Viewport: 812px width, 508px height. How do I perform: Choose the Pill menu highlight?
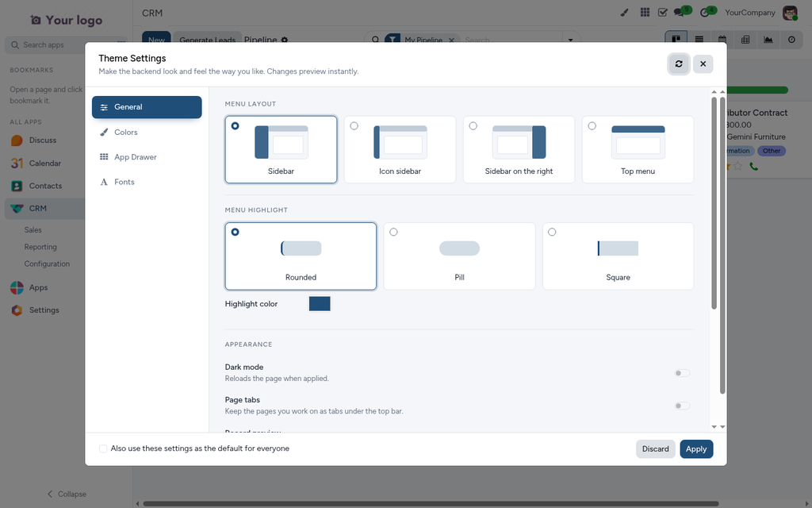coord(459,256)
